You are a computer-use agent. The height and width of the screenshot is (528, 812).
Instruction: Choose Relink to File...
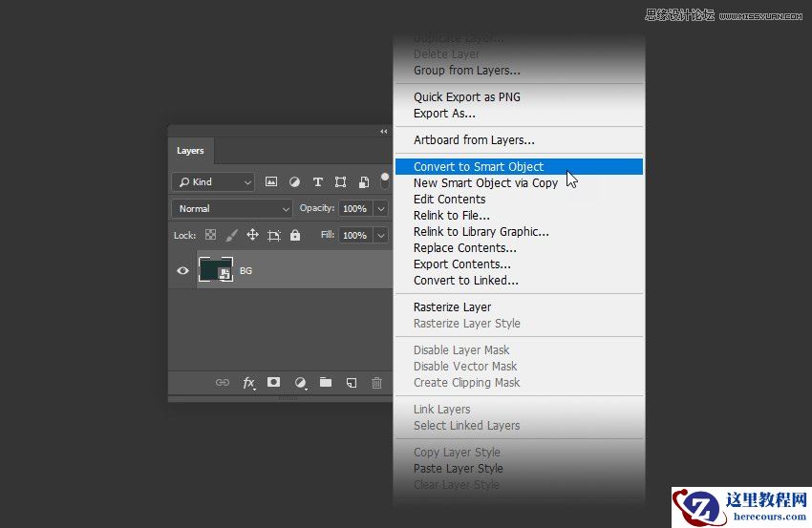pos(519,216)
